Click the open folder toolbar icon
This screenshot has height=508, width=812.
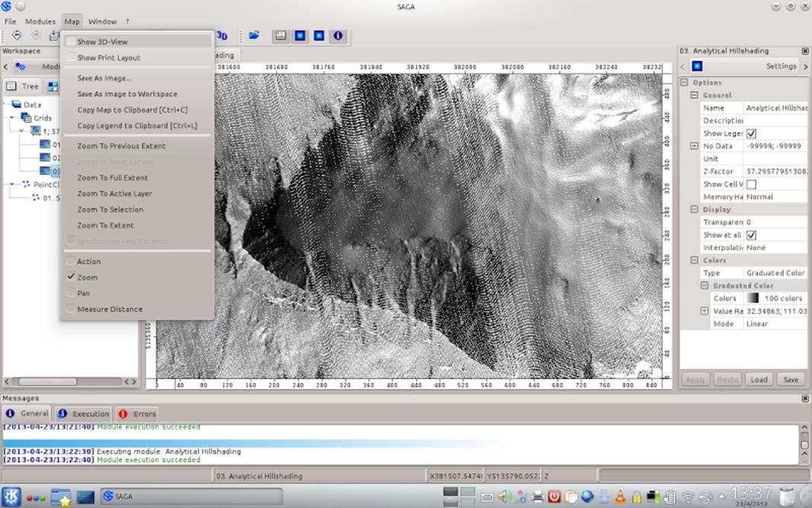(254, 36)
